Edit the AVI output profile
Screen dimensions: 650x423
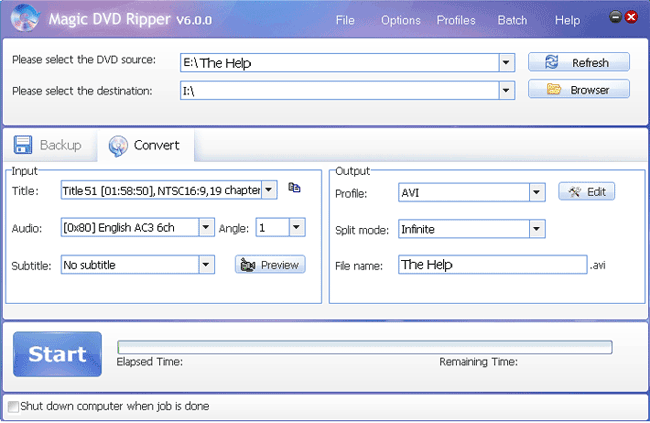coord(586,191)
